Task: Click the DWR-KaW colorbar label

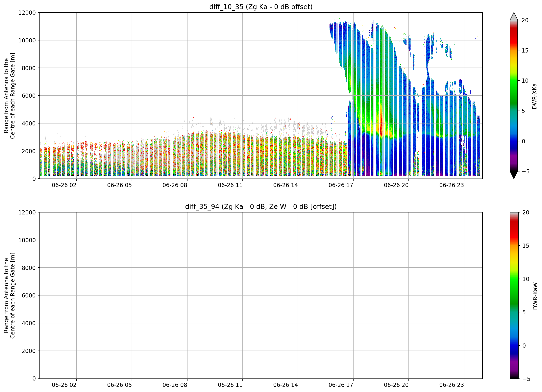Action: 535,296
